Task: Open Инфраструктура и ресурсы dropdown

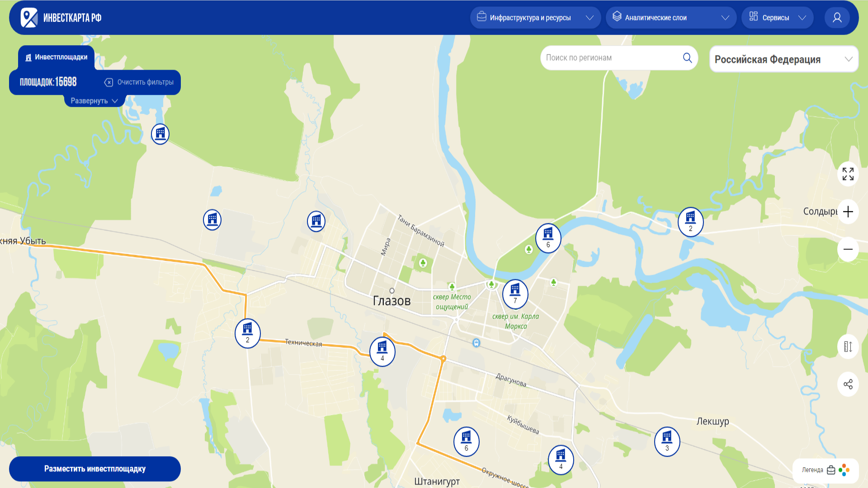Action: 535,18
